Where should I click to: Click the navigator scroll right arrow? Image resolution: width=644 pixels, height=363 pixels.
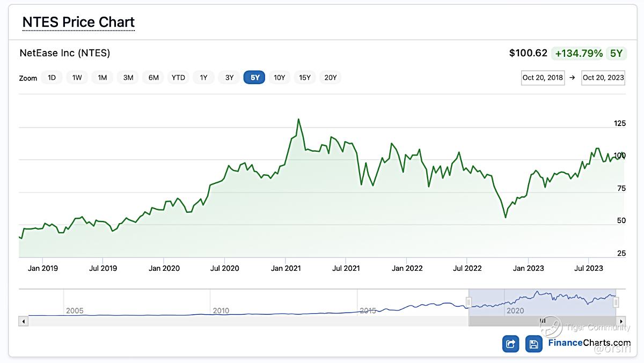click(621, 321)
